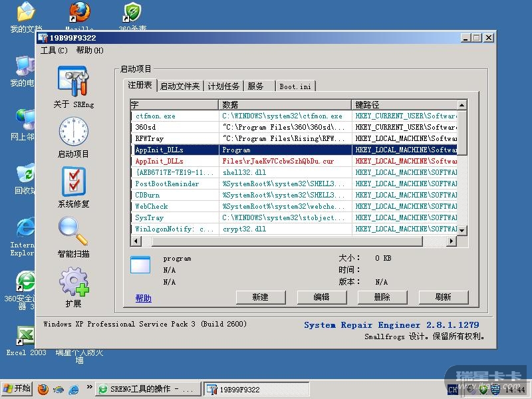Select the PostBootReminder entry
532x399 pixels.
coord(294,184)
